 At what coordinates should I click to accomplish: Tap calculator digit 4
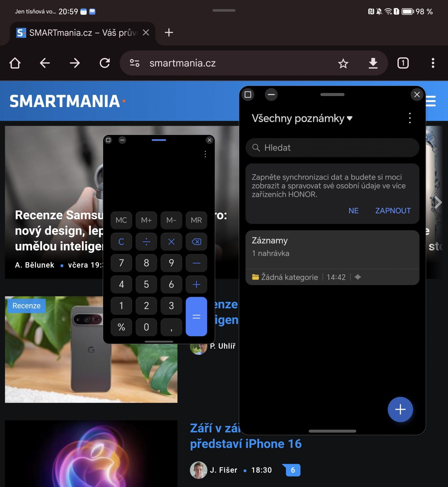[121, 284]
